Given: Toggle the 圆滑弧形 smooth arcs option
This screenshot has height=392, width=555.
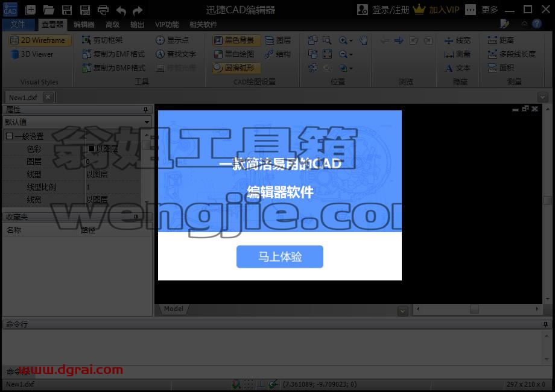Looking at the screenshot, I should (x=236, y=68).
